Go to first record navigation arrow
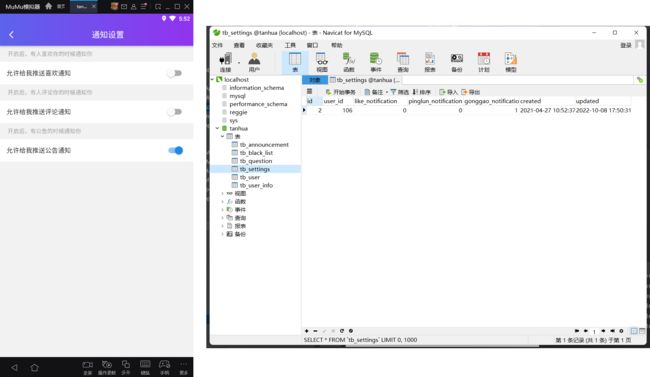650x377 pixels. (x=577, y=331)
